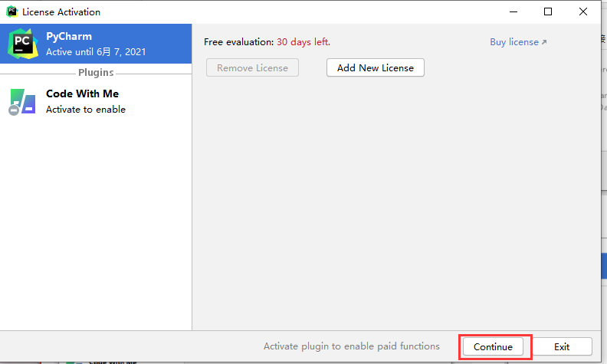Click the 'Free evaluation:' label
607x364 pixels.
[239, 42]
